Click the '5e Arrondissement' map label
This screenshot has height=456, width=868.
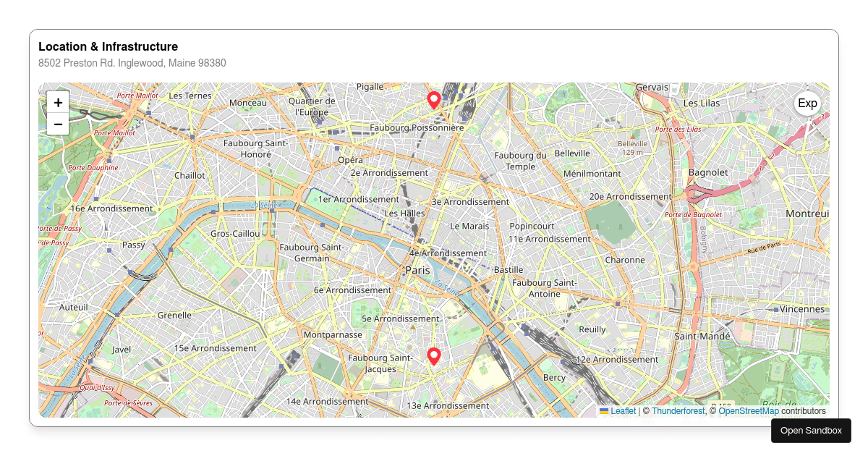tap(401, 318)
